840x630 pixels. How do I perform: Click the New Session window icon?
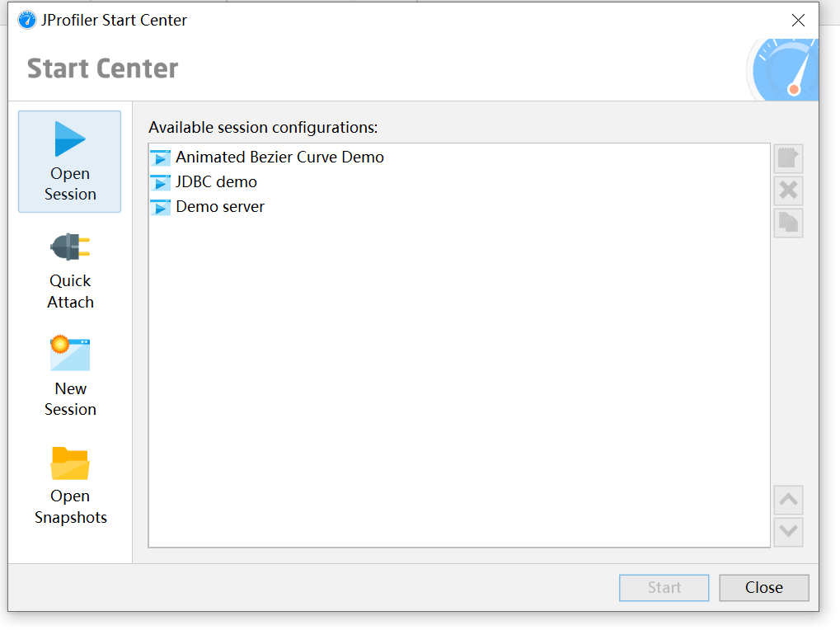pyautogui.click(x=70, y=354)
